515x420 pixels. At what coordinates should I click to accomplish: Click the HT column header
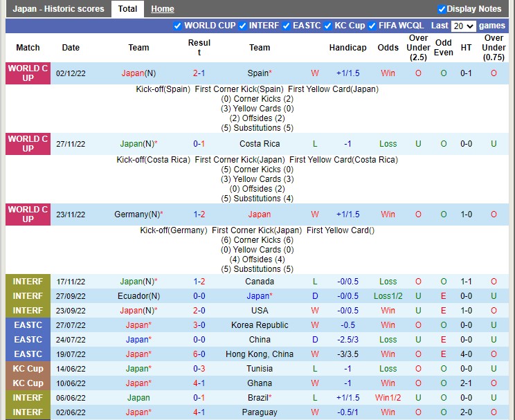(466, 48)
